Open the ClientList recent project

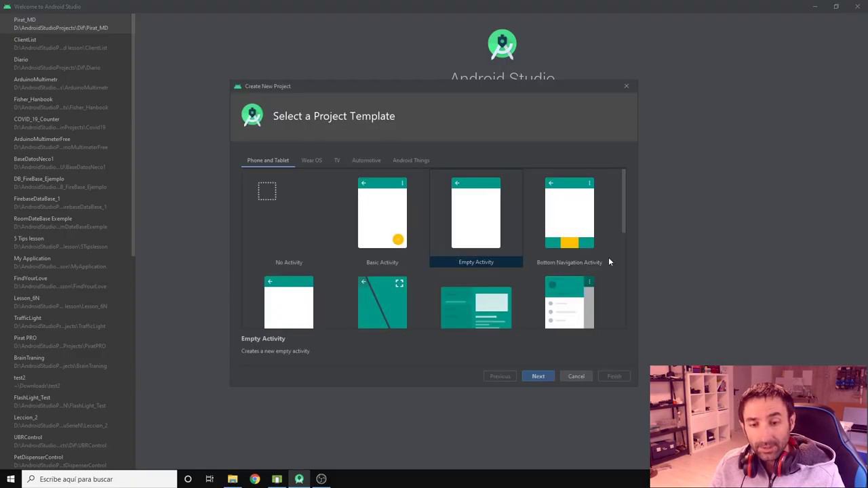click(66, 43)
